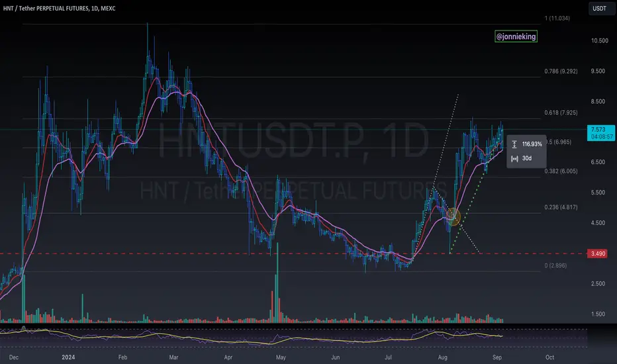Click the Aug label on time axis
Screen dimensions: 617x364
(x=443, y=357)
